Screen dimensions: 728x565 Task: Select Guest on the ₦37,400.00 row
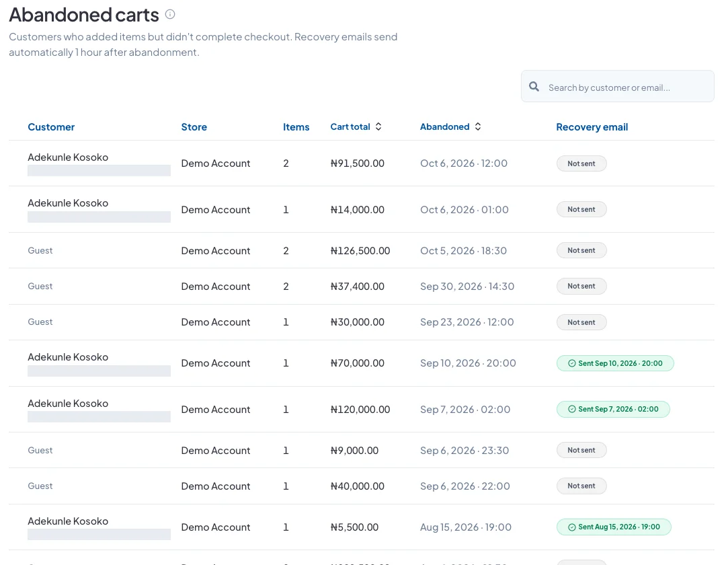coord(40,287)
